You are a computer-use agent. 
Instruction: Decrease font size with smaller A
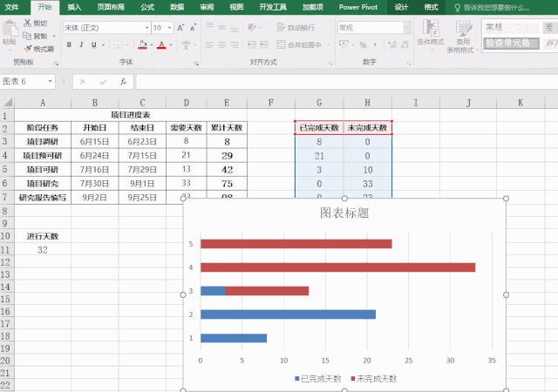(x=193, y=28)
